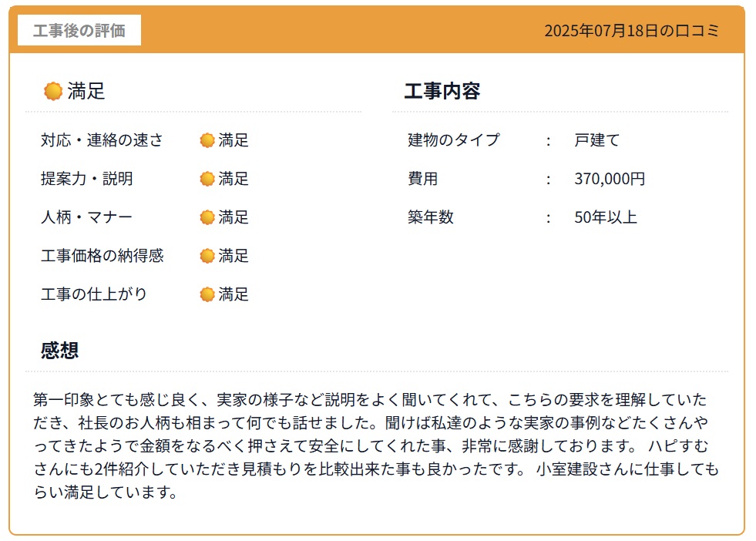Viewport: 756px width, 541px height.
Task: Click the 対応・連絡の速さ criterion label
Action: (x=102, y=140)
